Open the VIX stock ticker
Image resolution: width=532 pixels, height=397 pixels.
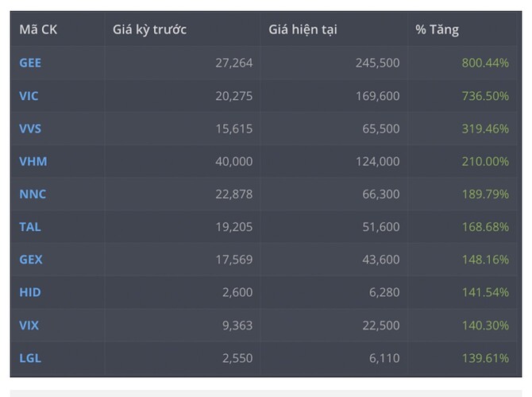29,326
